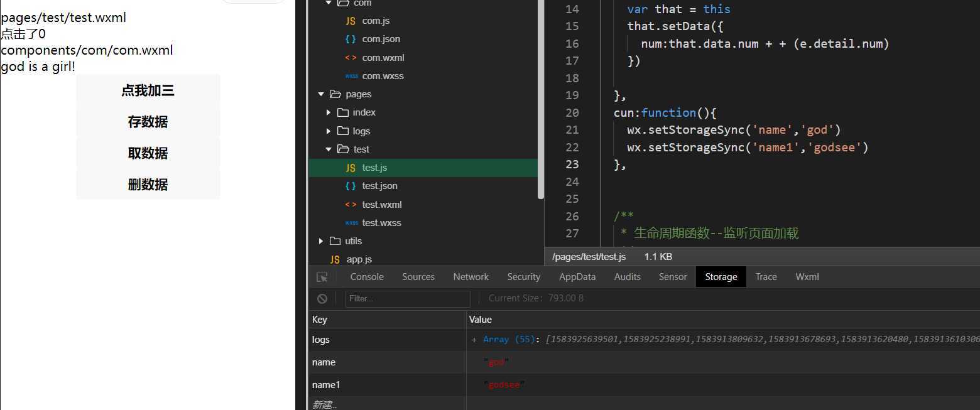The width and height of the screenshot is (980, 410).
Task: Click the /pages/test/test.js path in status bar
Action: 589,257
